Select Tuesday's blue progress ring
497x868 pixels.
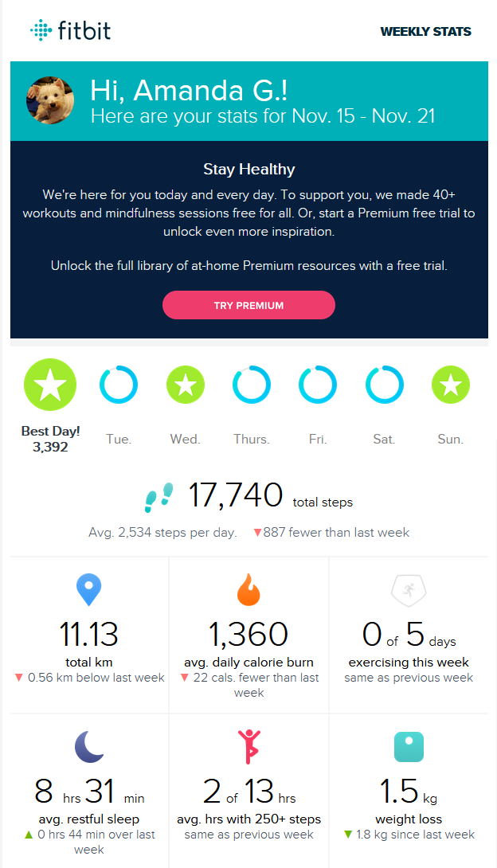119,385
